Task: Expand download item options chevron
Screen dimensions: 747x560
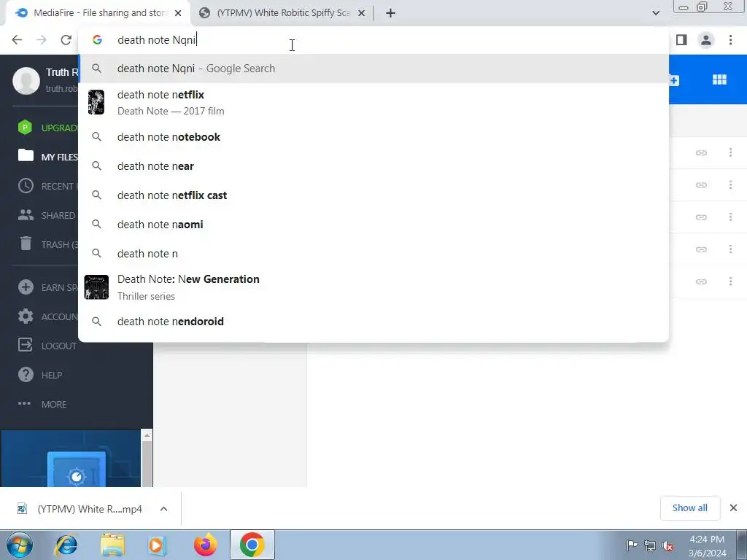Action: [x=163, y=509]
